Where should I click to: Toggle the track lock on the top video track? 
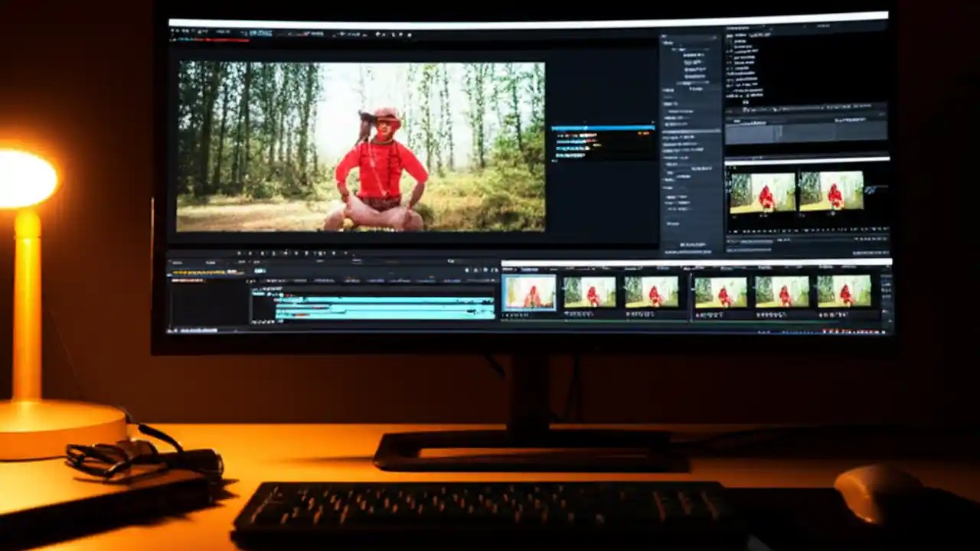(x=282, y=295)
